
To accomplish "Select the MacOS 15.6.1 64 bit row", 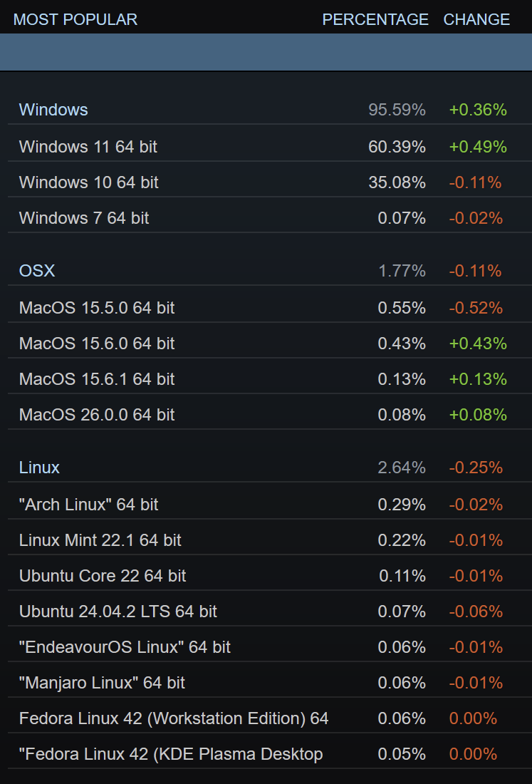I will click(97, 379).
